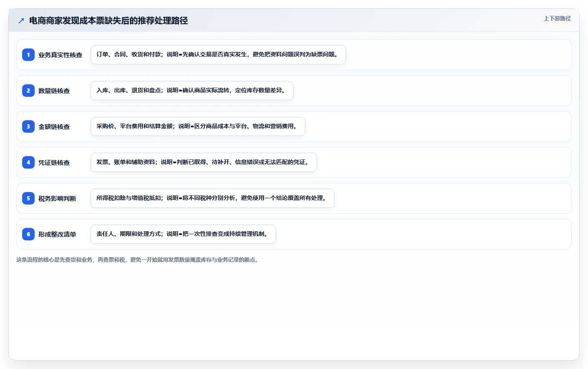Click the arrow icon beside the title
The image size is (588, 369).
pyautogui.click(x=21, y=20)
